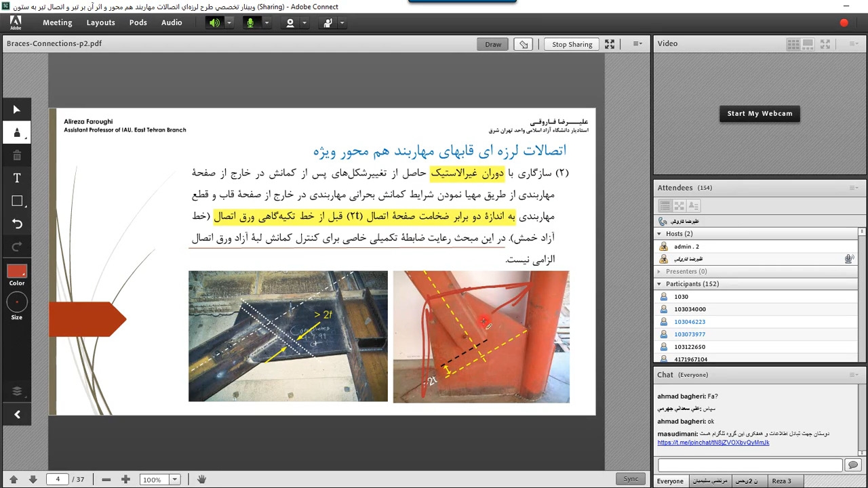Mute the green speaker audio
The height and width of the screenshot is (488, 868).
pos(214,23)
